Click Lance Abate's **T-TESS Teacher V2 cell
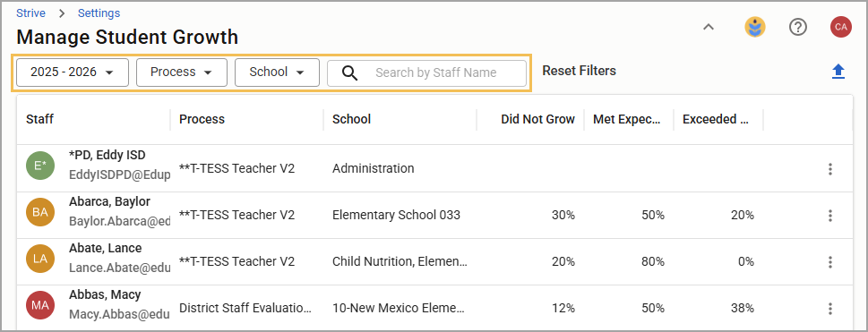The height and width of the screenshot is (332, 868). point(236,261)
